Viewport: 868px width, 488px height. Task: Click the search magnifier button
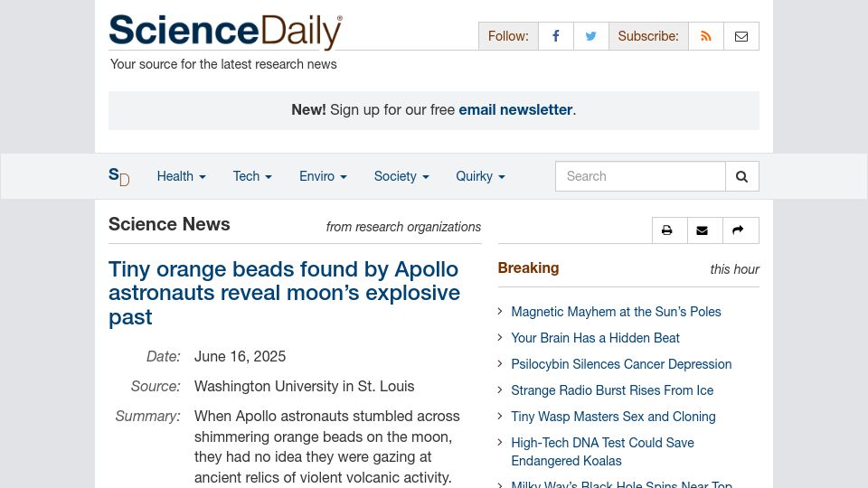[x=741, y=176]
